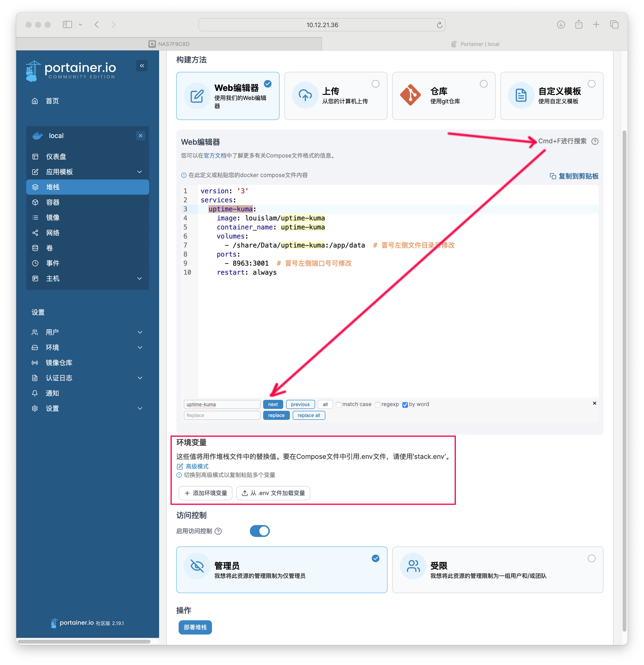Collapse the Portainer sidebar with double-chevron icon
The image size is (644, 665).
click(x=142, y=65)
